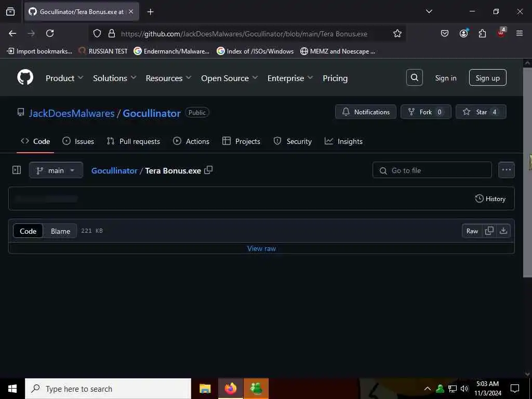Click the network tray icon

[x=453, y=389]
